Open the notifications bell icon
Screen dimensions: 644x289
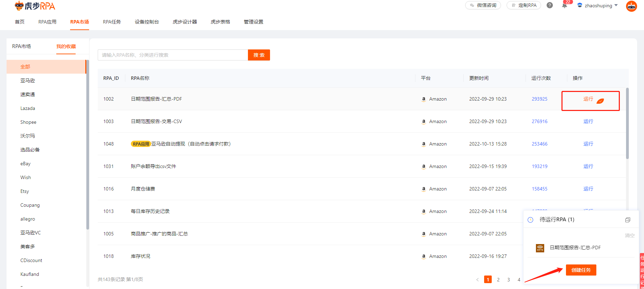point(565,6)
